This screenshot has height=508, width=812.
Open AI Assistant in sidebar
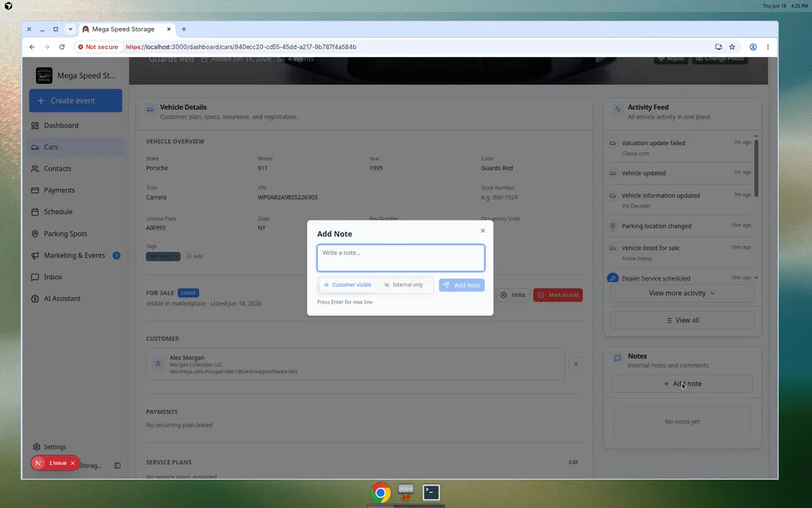pos(75,298)
